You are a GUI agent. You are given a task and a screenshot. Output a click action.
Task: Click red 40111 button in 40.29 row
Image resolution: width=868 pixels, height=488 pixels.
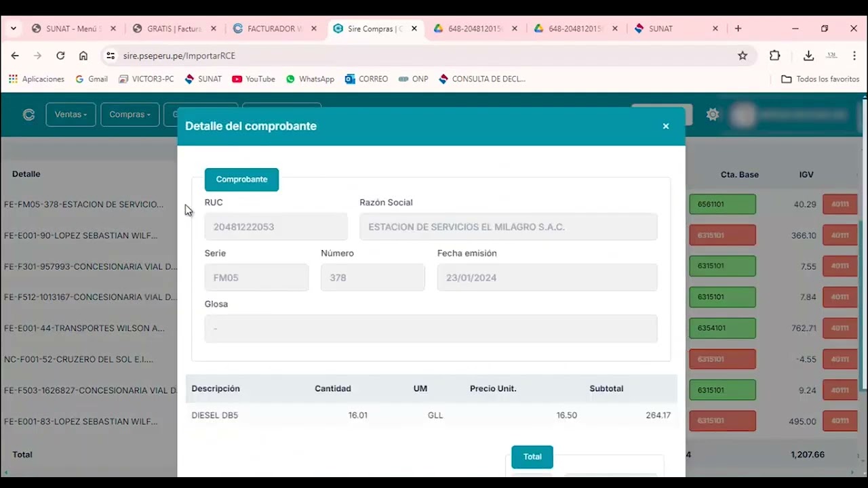point(840,204)
